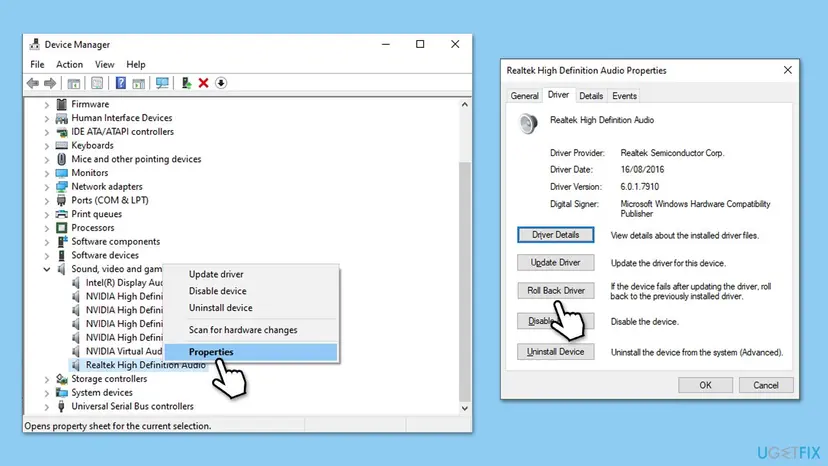The image size is (828, 466).
Task: Click the Driver Details button
Action: 556,235
